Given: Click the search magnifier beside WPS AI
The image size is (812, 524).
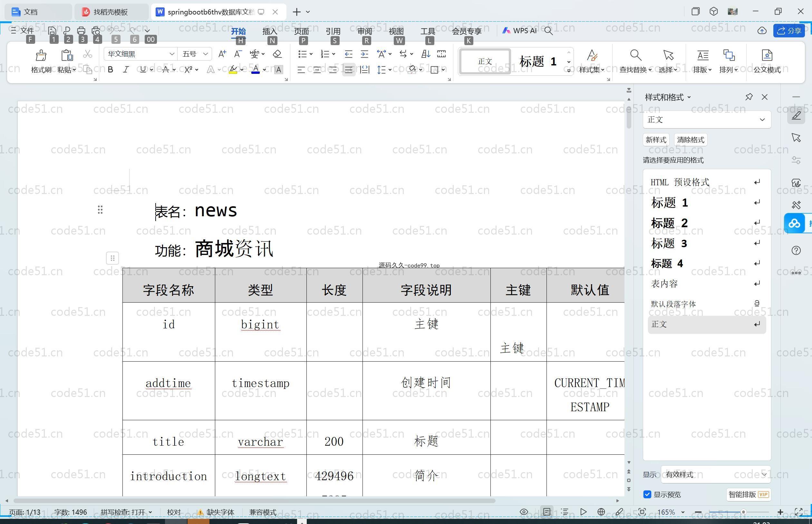Looking at the screenshot, I should (548, 31).
